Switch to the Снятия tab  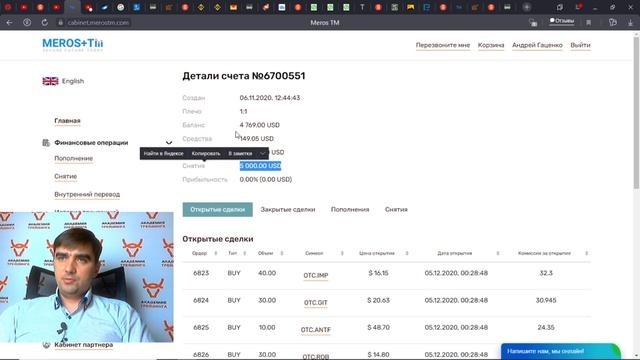click(x=396, y=209)
